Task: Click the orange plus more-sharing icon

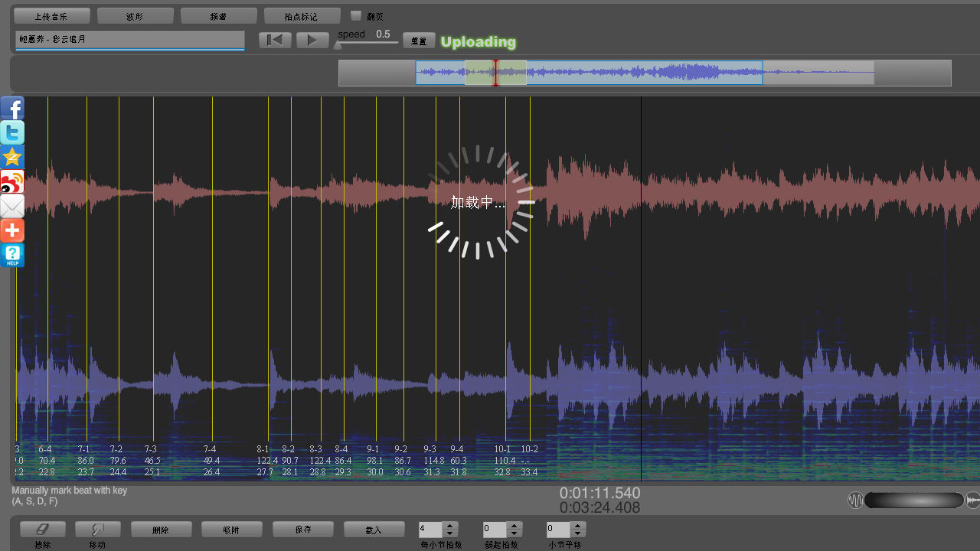Action: [12, 230]
